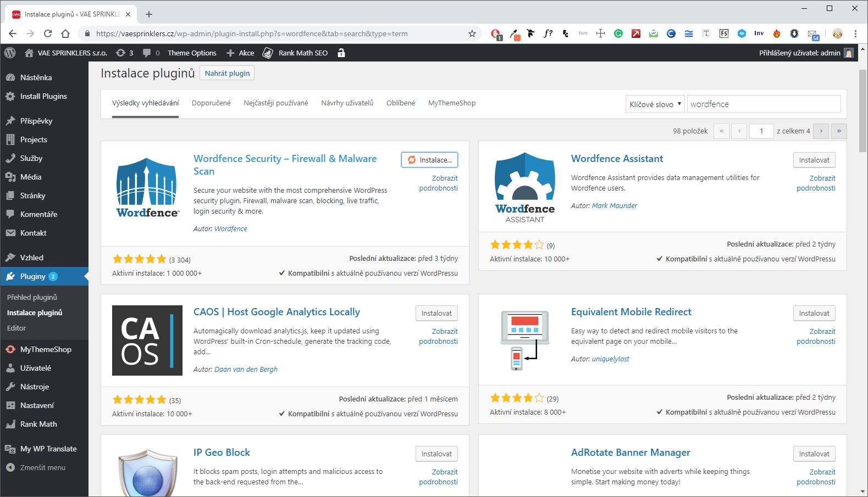Viewport: 868px width, 497px height.
Task: Open the Přihlášený uživatel: admin account menu
Action: 806,53
